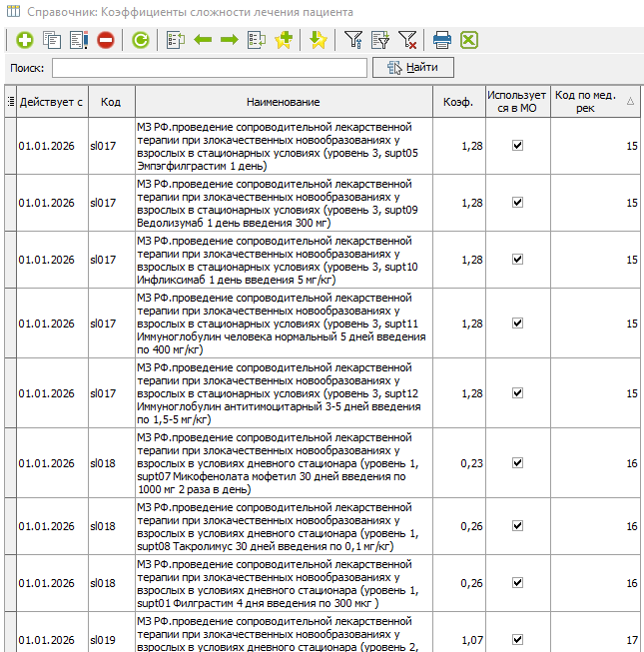Sort by 'Код' column header
The image size is (644, 652).
112,102
